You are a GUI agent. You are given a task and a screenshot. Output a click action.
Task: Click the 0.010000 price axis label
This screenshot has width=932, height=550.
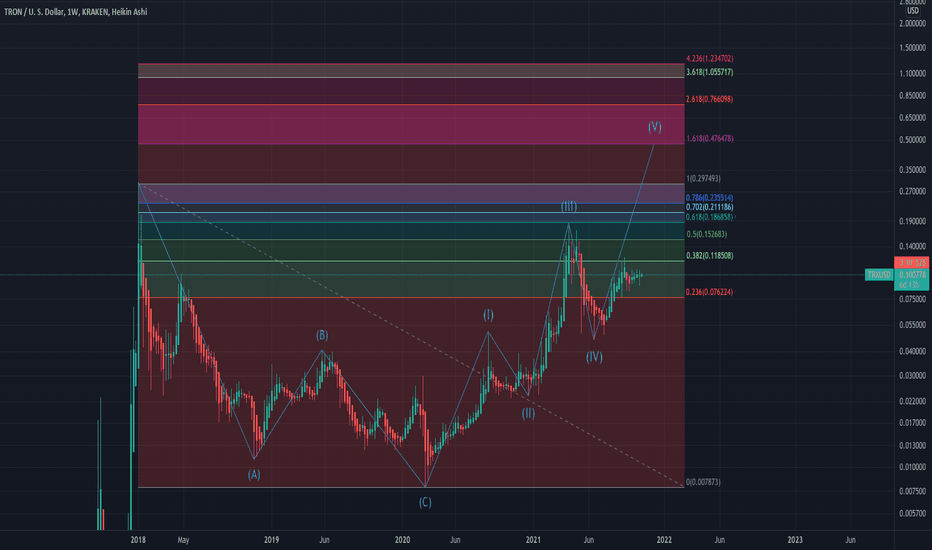click(912, 467)
